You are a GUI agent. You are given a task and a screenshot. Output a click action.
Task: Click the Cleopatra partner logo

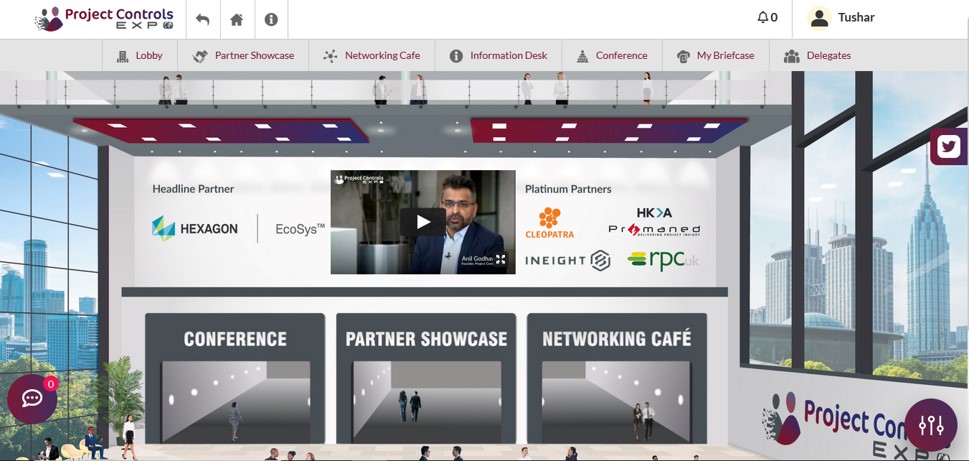coord(549,223)
